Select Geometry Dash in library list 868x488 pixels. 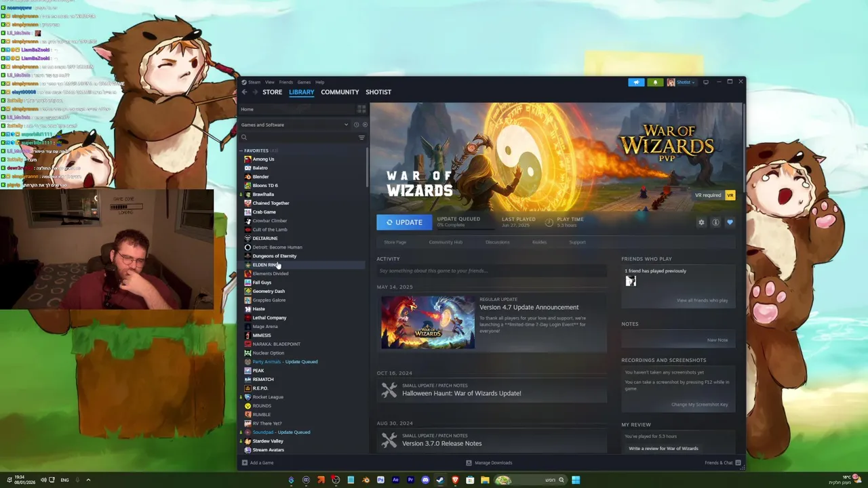tap(269, 291)
